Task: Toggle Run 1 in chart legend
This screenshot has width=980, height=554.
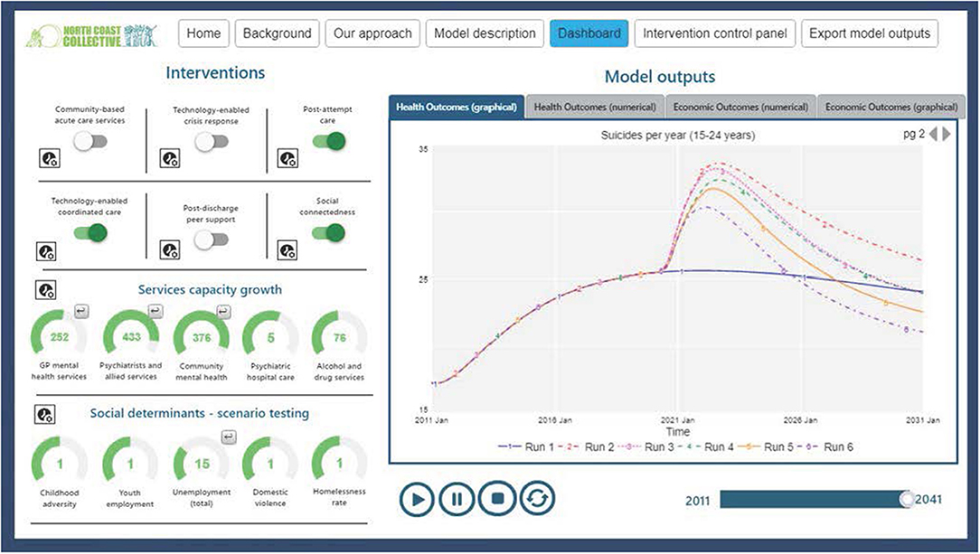Action: (x=526, y=447)
